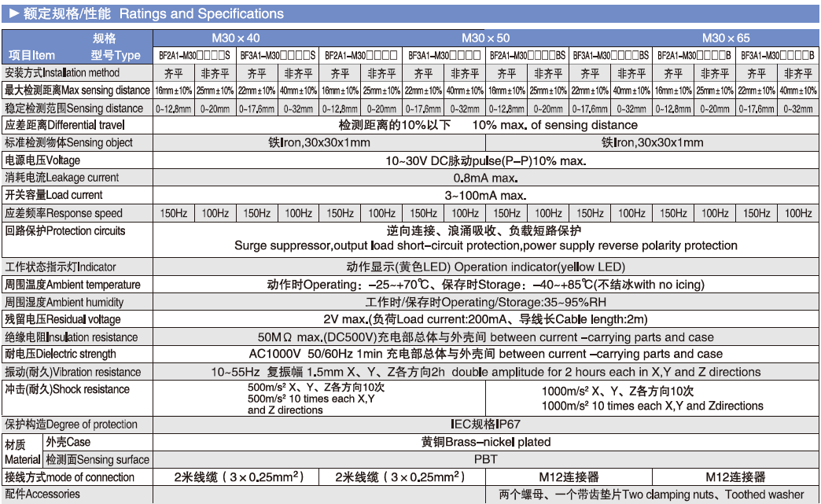Viewport: 821px width, 504px height.
Task: Click the PBT sensing surface value
Action: coord(485,459)
